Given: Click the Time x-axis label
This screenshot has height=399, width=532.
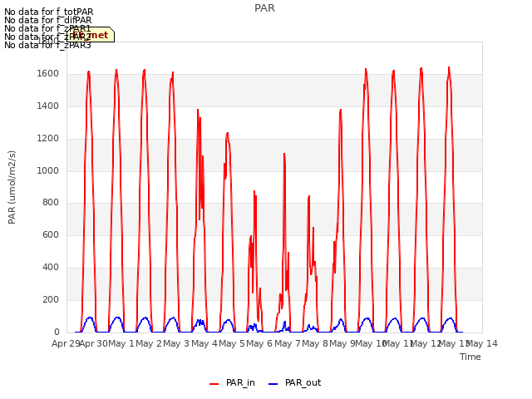Looking at the screenshot, I should point(470,357).
